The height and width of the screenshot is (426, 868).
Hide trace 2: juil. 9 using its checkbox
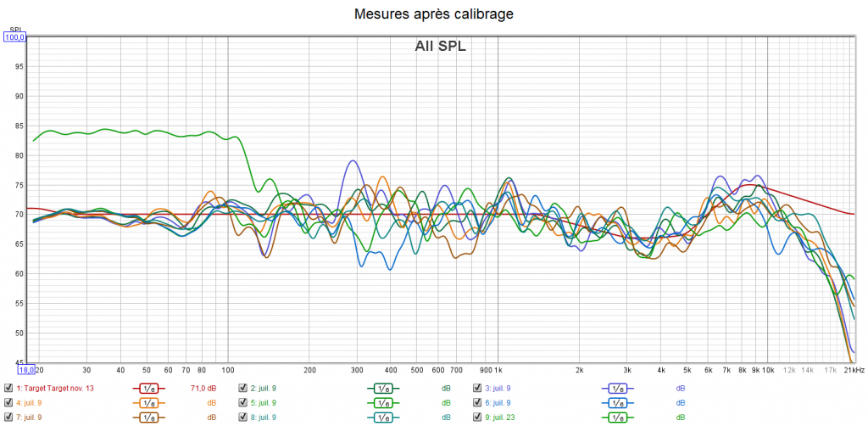point(242,389)
